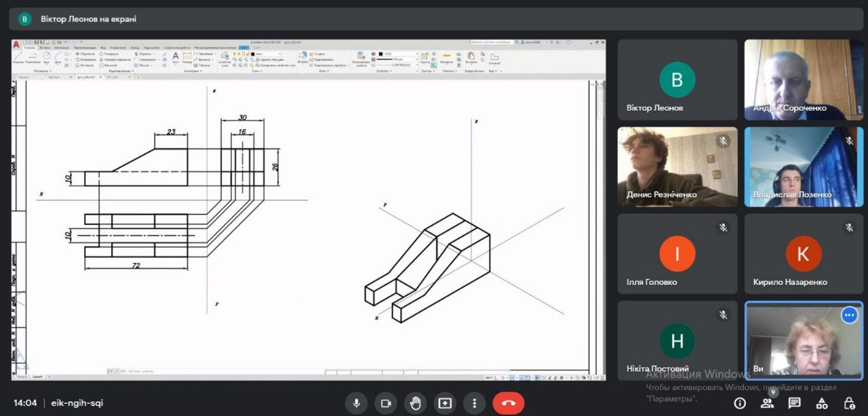The height and width of the screenshot is (416, 868).
Task: Click the black layer color swatch
Action: pos(252,54)
